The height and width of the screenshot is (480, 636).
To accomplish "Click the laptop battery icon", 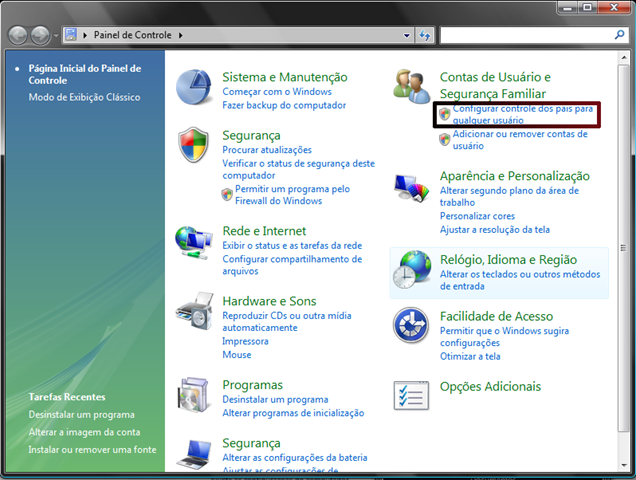I will 194,454.
